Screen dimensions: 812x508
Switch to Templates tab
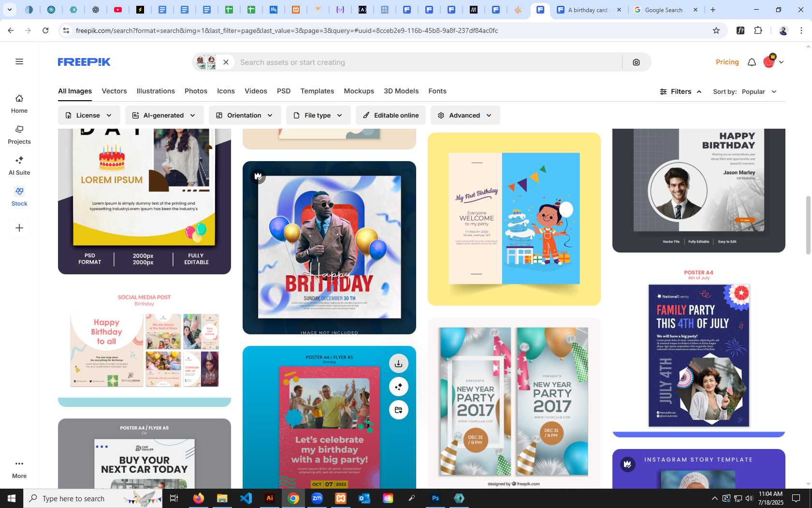pyautogui.click(x=317, y=91)
